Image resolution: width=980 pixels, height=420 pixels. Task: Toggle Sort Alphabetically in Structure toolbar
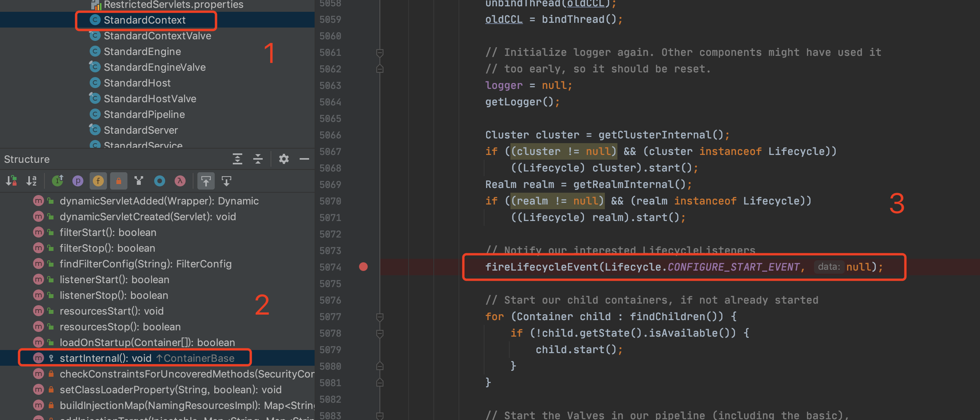point(31,181)
